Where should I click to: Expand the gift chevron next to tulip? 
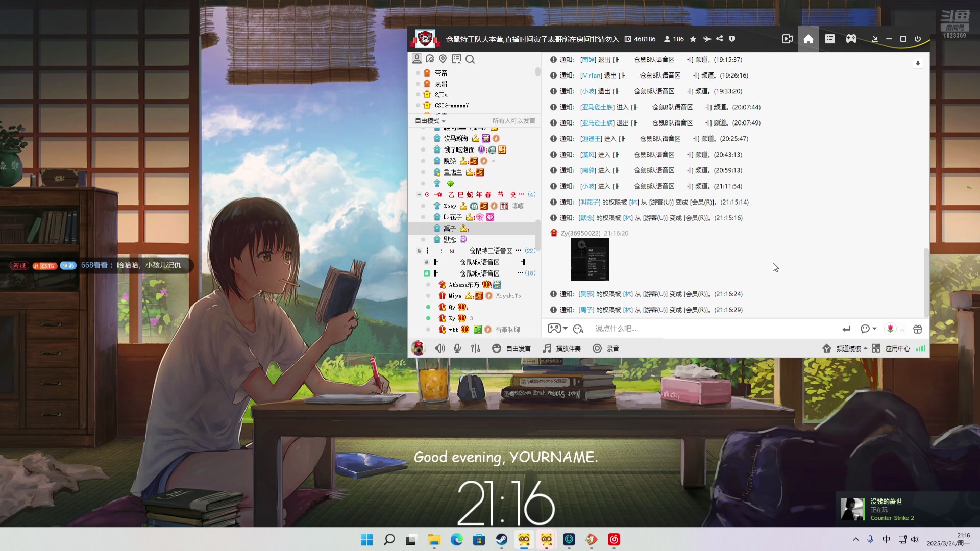(902, 330)
